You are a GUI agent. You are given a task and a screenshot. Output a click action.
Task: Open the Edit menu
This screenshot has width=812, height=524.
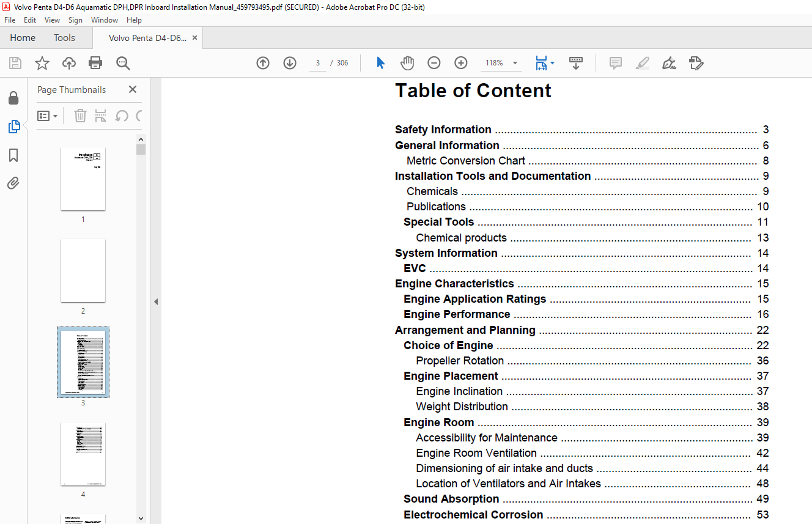pos(30,20)
